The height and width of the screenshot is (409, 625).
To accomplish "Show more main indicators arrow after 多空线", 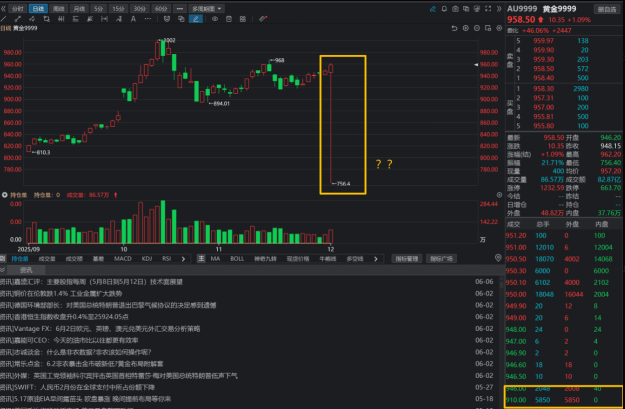I will pyautogui.click(x=375, y=259).
